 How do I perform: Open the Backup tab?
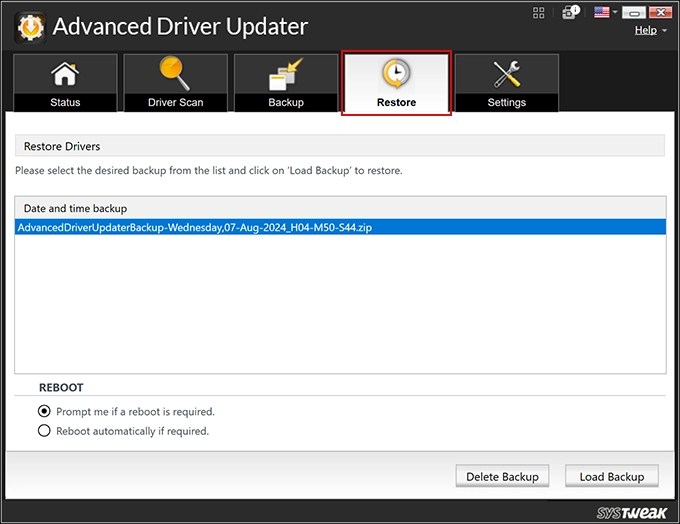286,83
